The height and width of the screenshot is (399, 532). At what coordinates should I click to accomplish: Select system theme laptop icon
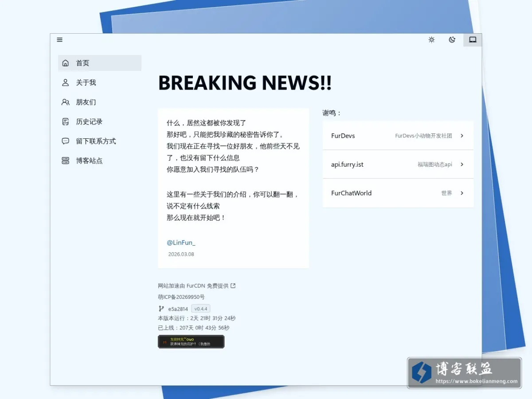coord(473,40)
